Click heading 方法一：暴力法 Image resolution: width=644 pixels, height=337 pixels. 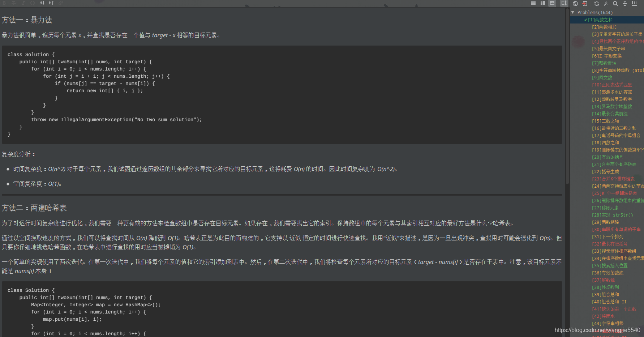click(27, 20)
